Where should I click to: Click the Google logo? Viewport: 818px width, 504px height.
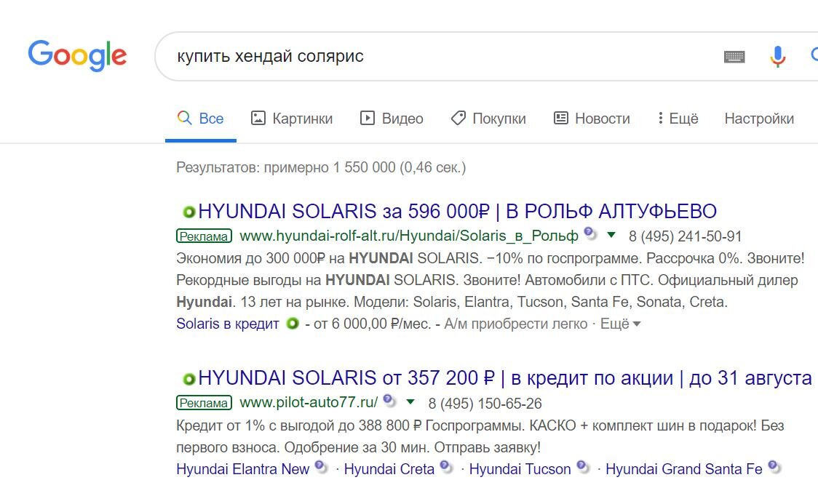coord(77,55)
